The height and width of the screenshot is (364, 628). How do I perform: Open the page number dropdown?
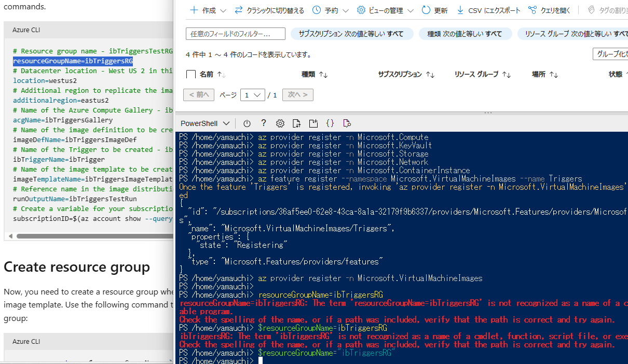[x=252, y=95]
